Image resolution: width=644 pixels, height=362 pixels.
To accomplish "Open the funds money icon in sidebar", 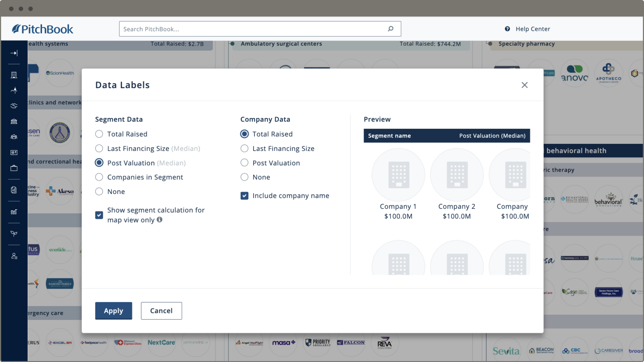I will click(x=14, y=152).
